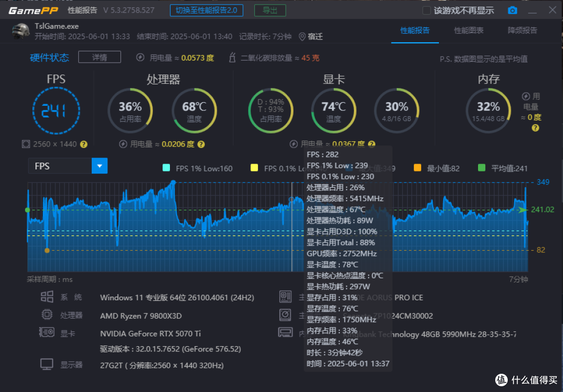Click the processor chip icon in hardware list

pos(47,314)
